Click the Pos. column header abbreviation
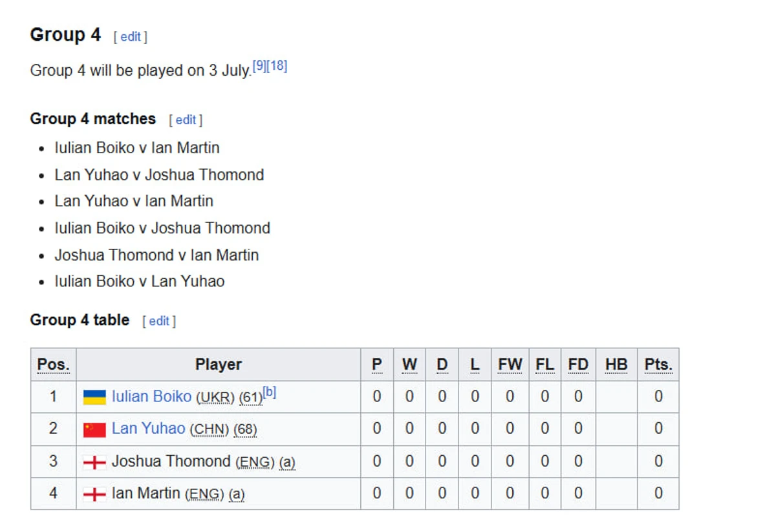 53,365
